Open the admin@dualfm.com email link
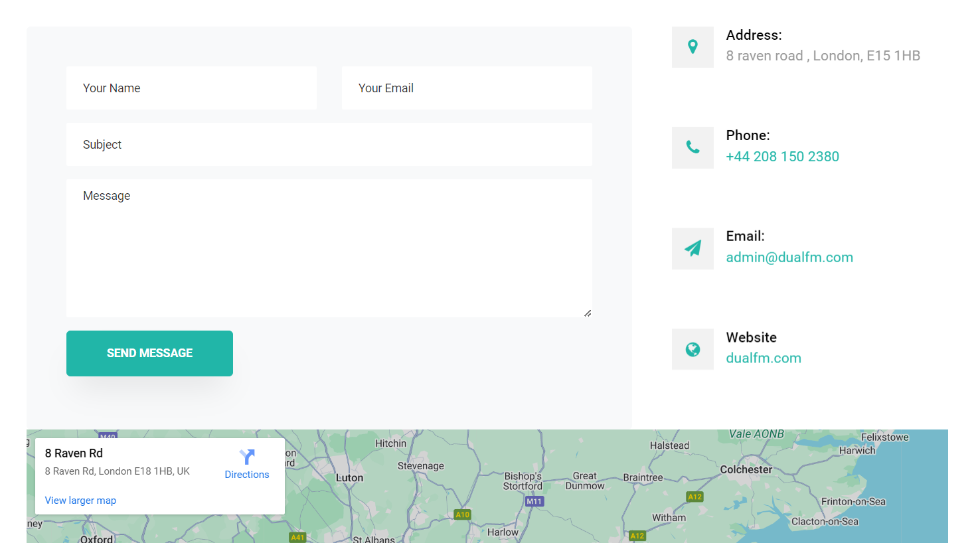 click(x=789, y=258)
